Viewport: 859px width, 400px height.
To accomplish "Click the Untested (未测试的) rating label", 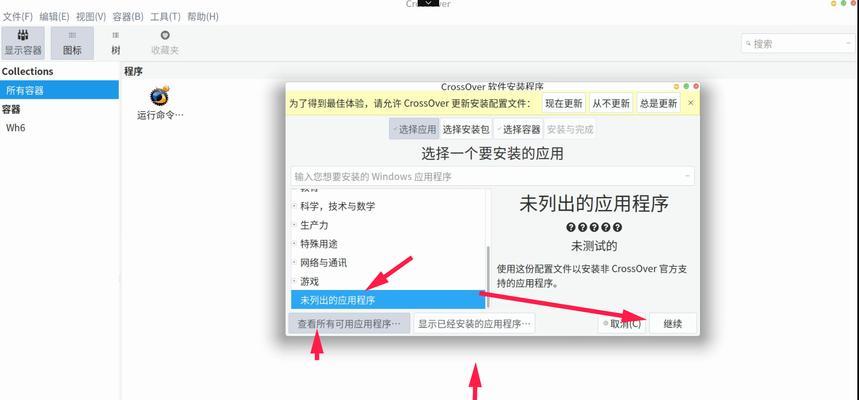I will point(594,246).
